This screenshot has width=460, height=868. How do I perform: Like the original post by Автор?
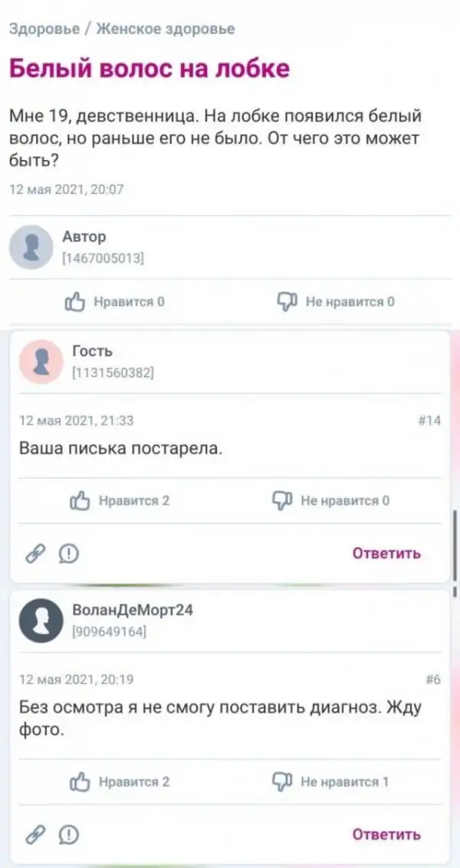115,302
